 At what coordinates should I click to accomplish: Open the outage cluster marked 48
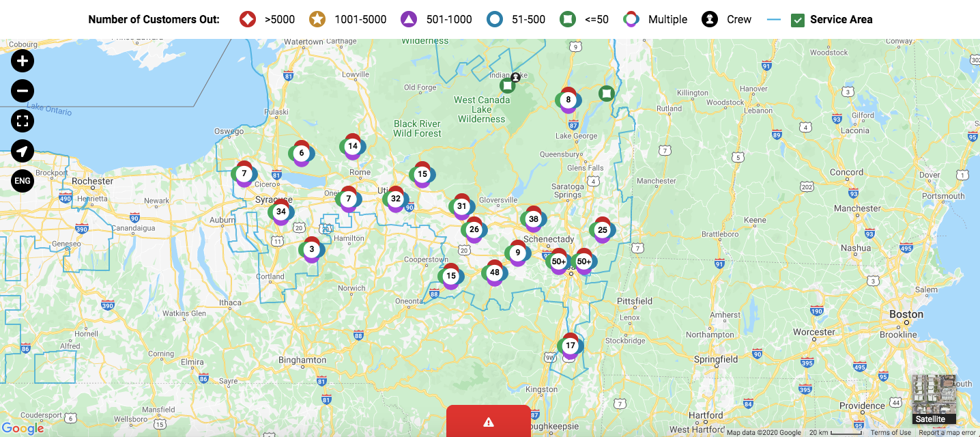(x=495, y=272)
